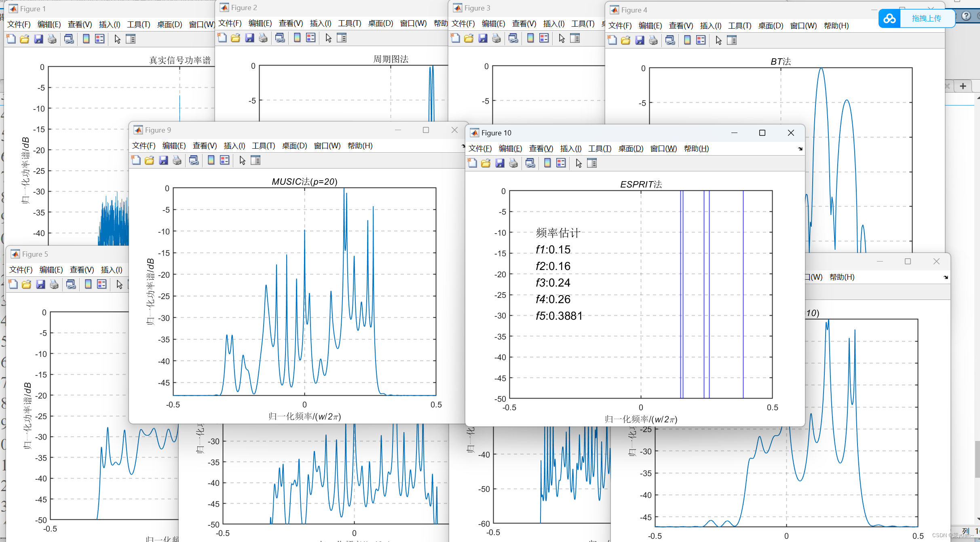Open 窗口(W) menu in Figure 10

(x=664, y=149)
